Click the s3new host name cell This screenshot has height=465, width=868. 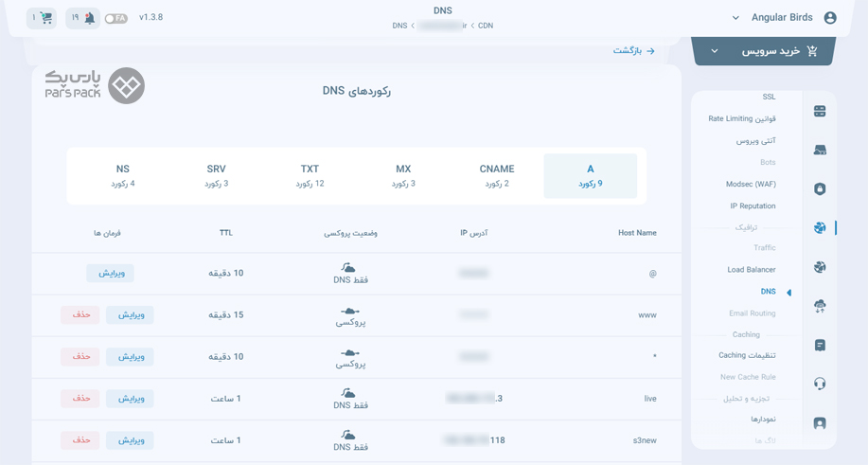point(645,440)
